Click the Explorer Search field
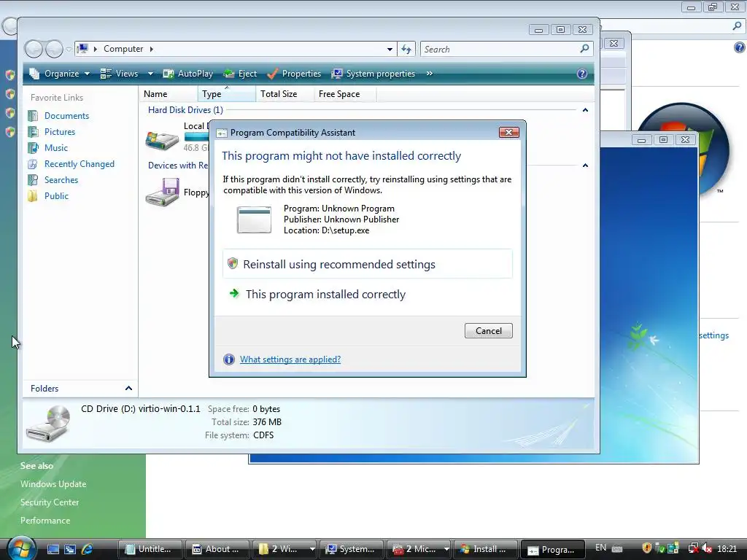Image resolution: width=747 pixels, height=560 pixels. (x=500, y=49)
